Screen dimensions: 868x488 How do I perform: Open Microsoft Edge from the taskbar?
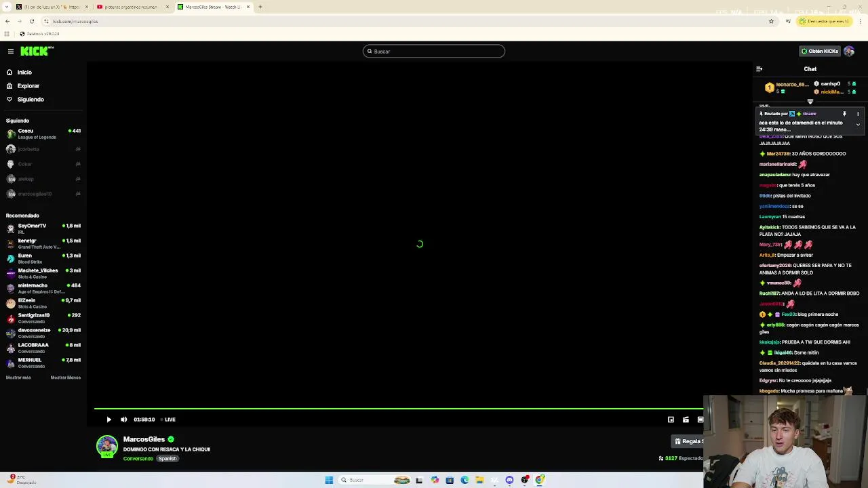tap(465, 480)
